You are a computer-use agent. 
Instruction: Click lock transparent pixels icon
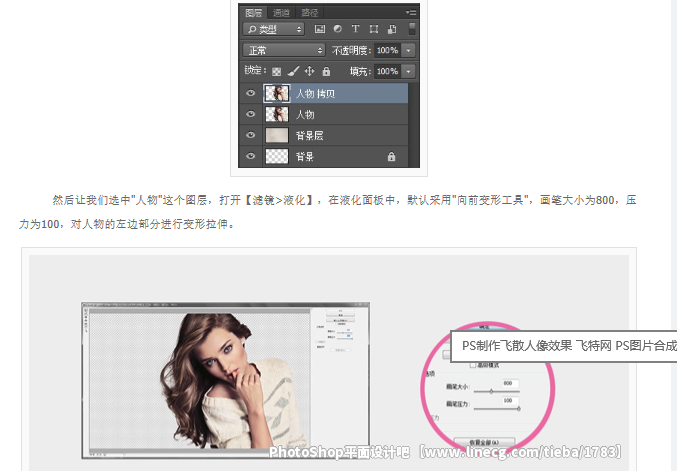pos(277,72)
